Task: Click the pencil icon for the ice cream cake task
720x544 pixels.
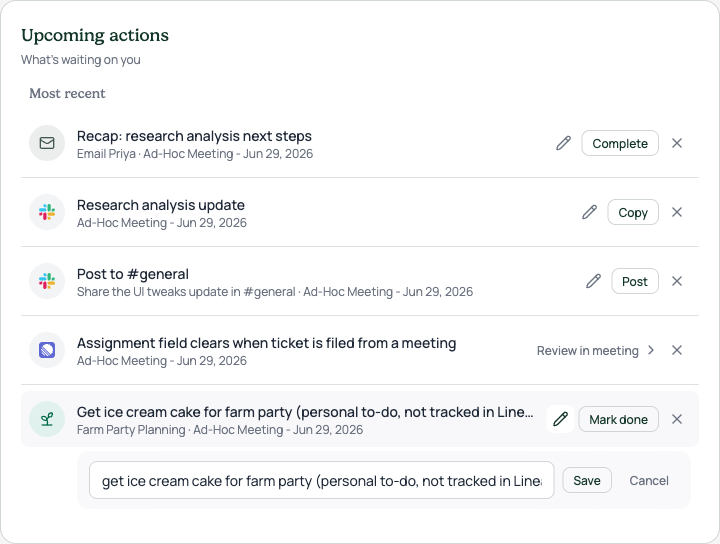Action: click(560, 419)
